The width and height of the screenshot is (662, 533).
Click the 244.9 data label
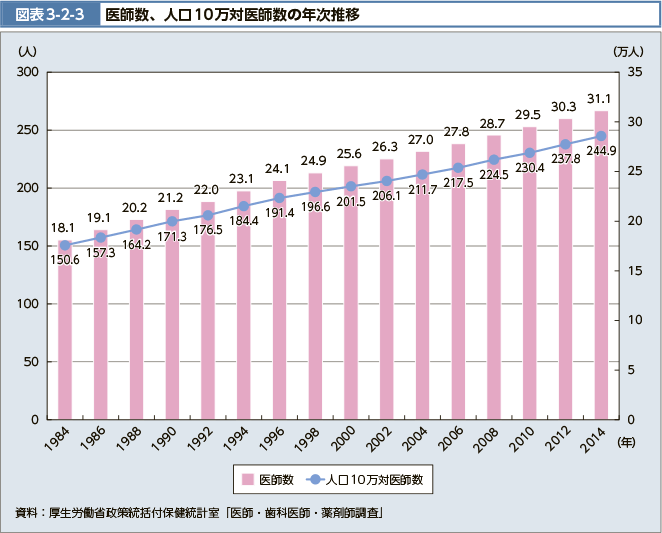tap(601, 151)
